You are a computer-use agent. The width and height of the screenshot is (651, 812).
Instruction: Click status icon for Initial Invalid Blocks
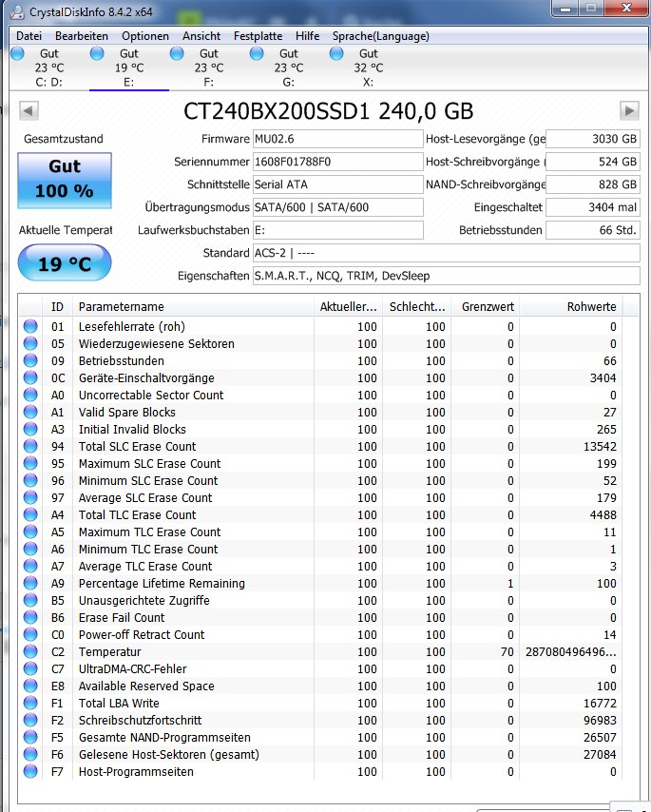pyautogui.click(x=30, y=429)
